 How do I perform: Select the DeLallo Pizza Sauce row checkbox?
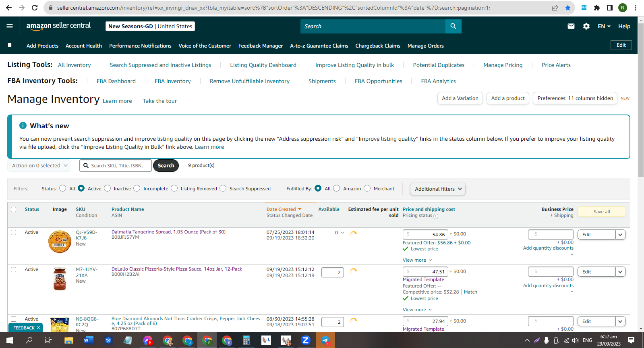[14, 270]
